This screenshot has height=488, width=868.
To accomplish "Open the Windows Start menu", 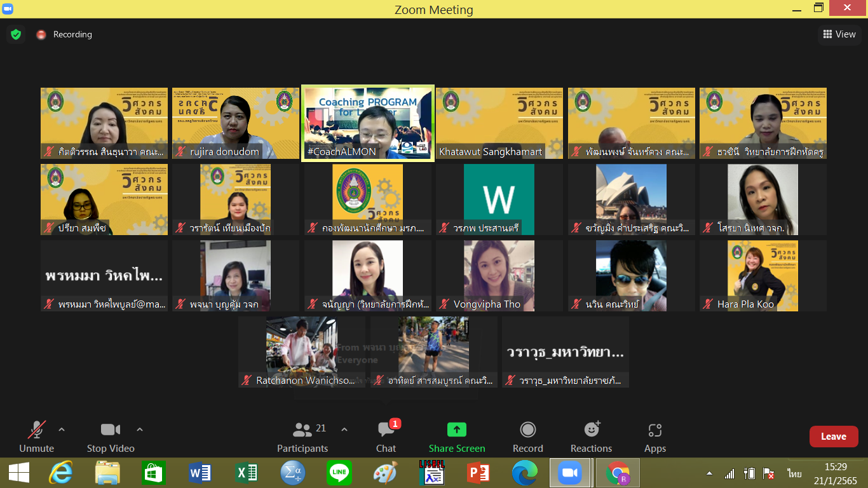I will point(18,473).
